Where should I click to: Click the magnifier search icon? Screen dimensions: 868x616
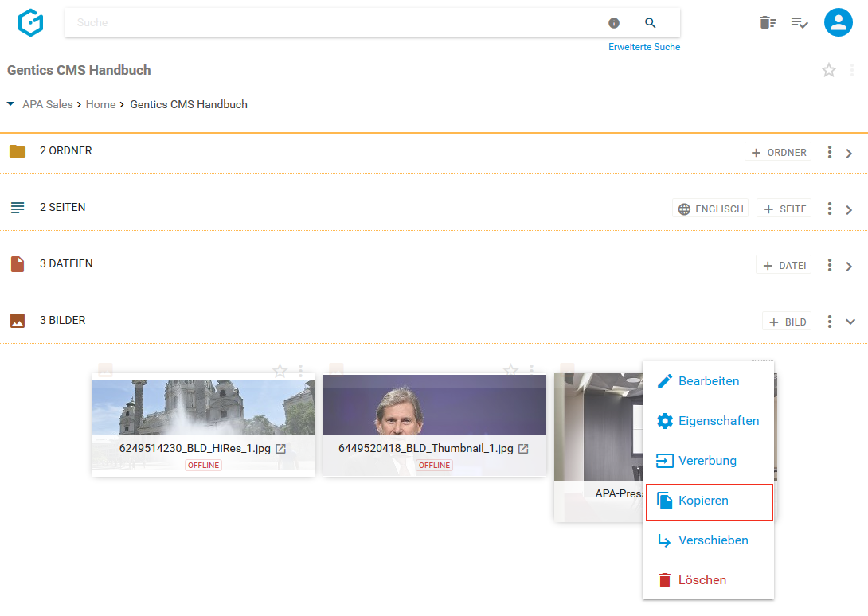pyautogui.click(x=651, y=23)
